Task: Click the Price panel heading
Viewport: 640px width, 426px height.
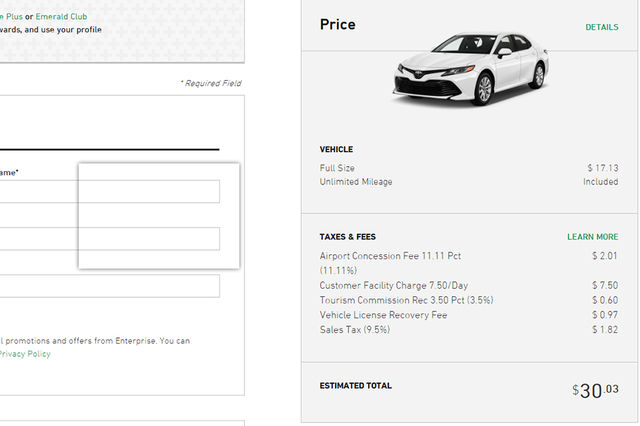Action: click(337, 25)
